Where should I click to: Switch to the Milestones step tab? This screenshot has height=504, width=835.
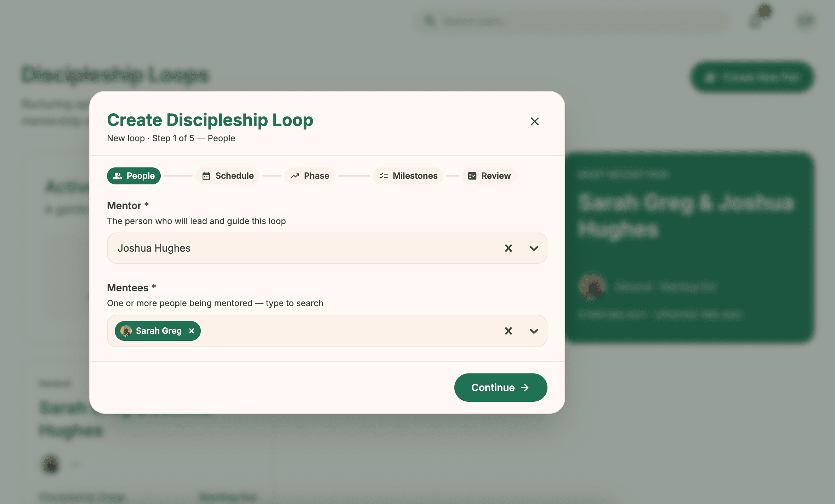tap(408, 176)
